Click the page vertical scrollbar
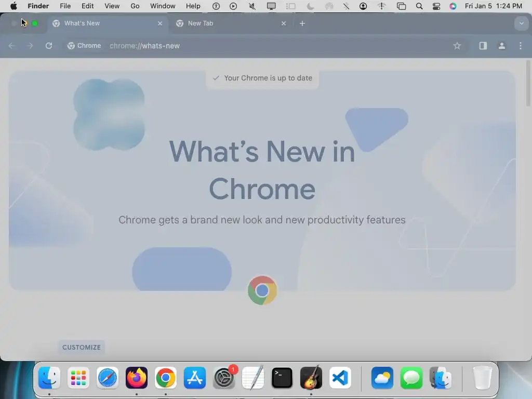 coord(528,84)
